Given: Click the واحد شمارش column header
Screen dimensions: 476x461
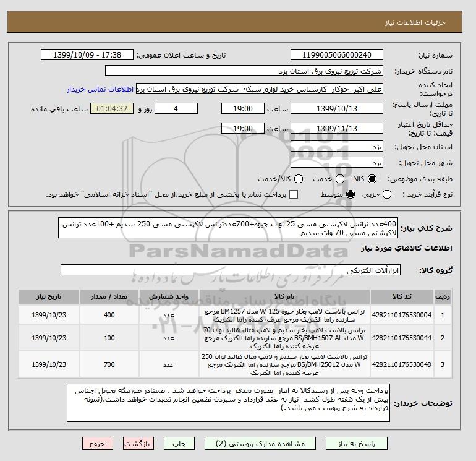Looking at the screenshot, I should coord(169,296).
